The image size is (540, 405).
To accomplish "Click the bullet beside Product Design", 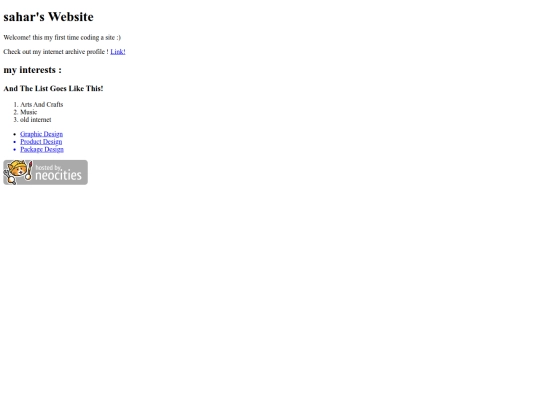I will coord(14,142).
